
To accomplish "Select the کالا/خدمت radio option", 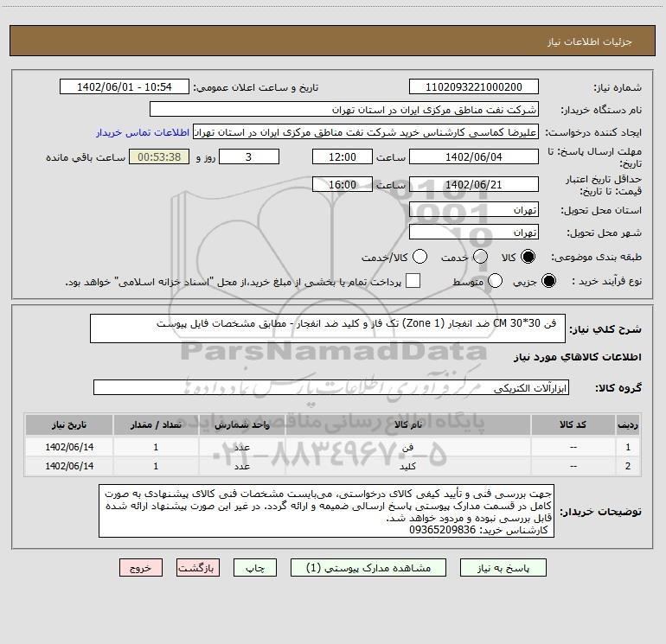I will coord(419,257).
